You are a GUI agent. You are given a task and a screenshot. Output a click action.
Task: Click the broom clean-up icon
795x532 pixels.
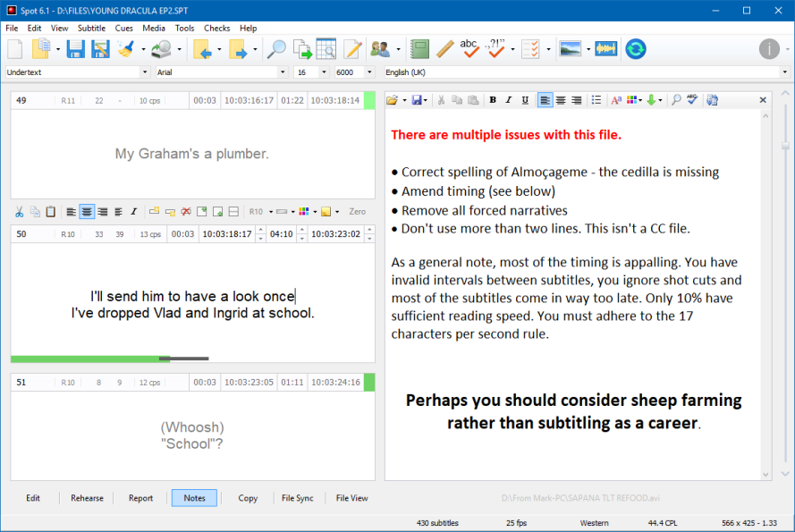point(125,48)
